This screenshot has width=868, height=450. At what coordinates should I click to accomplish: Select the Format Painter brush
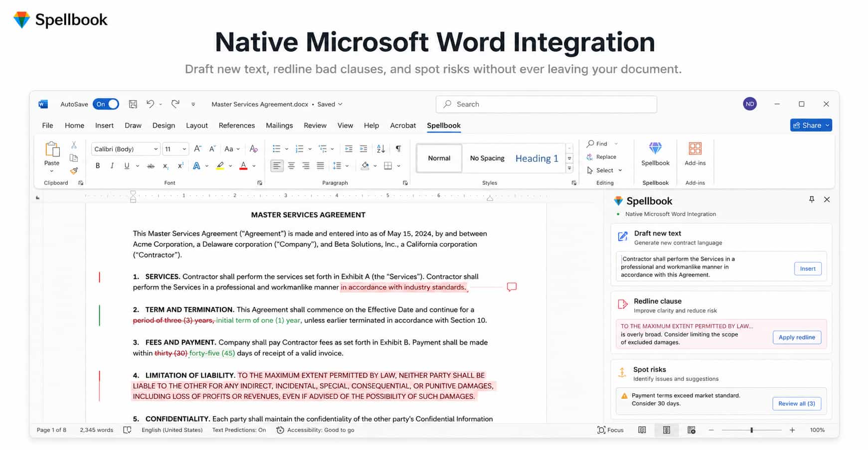(74, 171)
